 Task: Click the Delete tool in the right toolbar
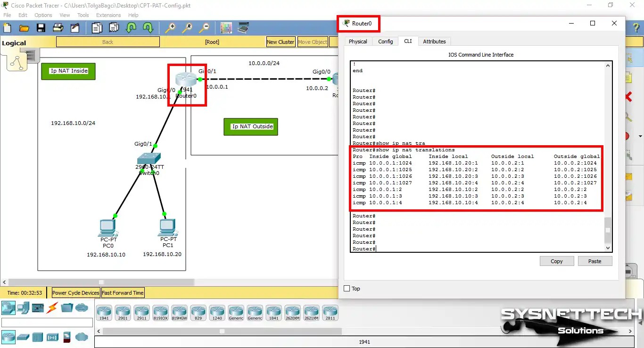[x=629, y=97]
